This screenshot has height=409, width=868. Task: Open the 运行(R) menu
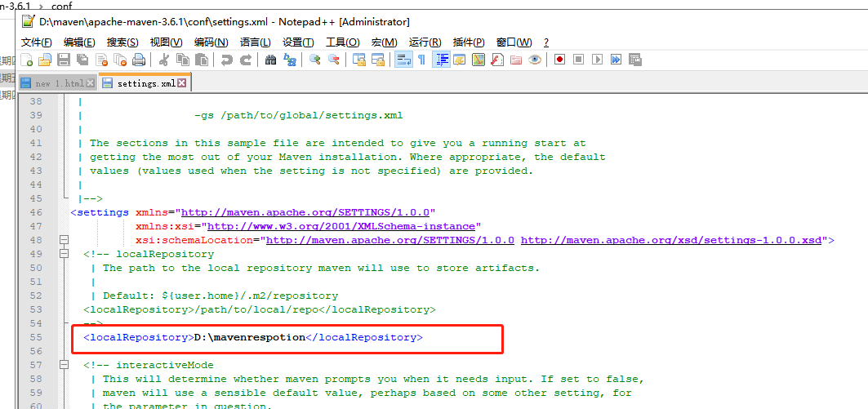[425, 42]
